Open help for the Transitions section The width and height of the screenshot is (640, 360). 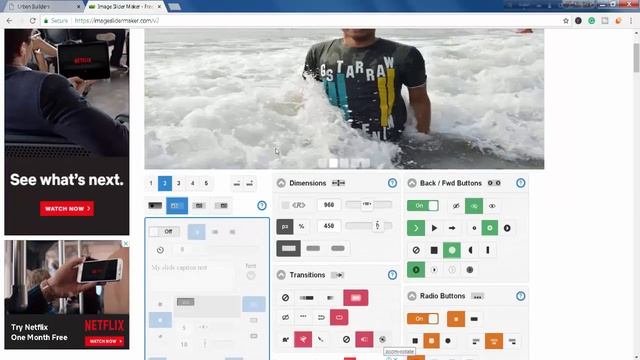coord(392,275)
